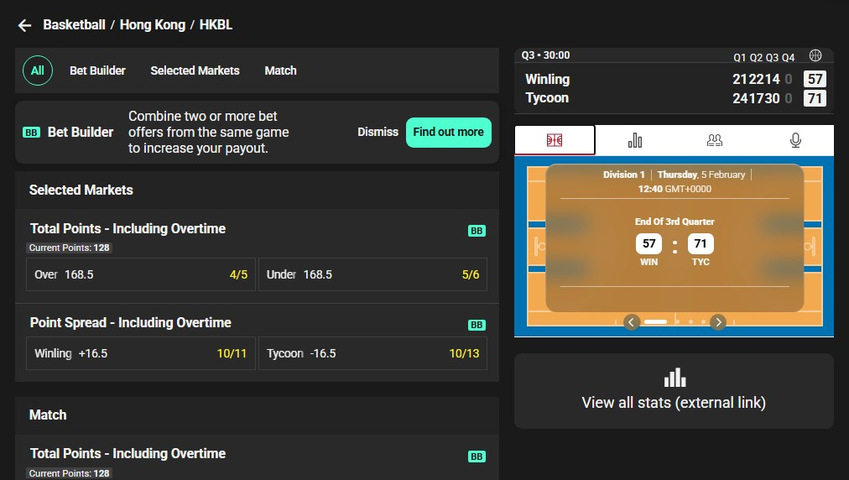Viewport: 849px width, 480px height.
Task: Click the microphone commentary tab icon
Action: point(795,140)
